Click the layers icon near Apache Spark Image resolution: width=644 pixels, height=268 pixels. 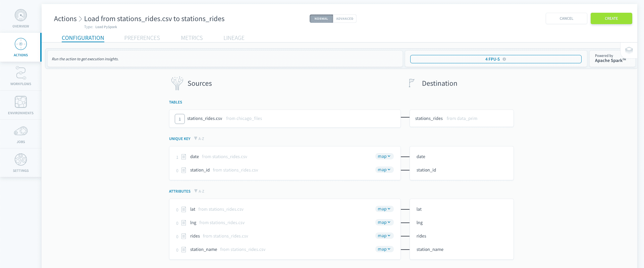tap(629, 50)
